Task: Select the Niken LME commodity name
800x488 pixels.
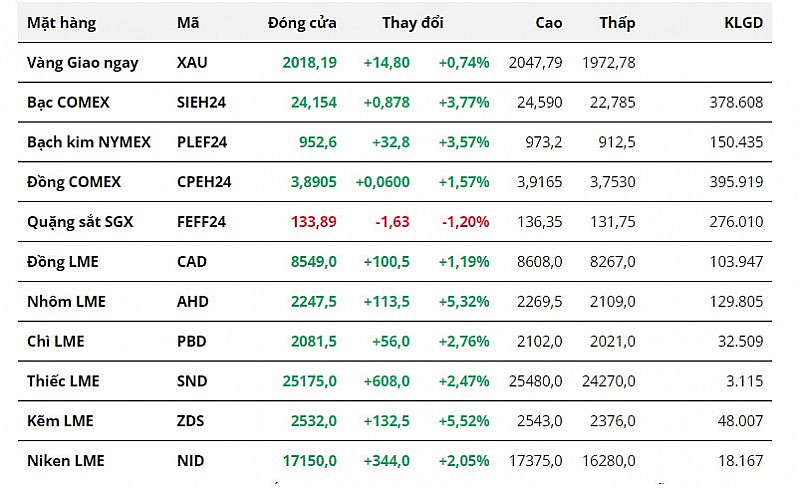Action: (x=66, y=461)
